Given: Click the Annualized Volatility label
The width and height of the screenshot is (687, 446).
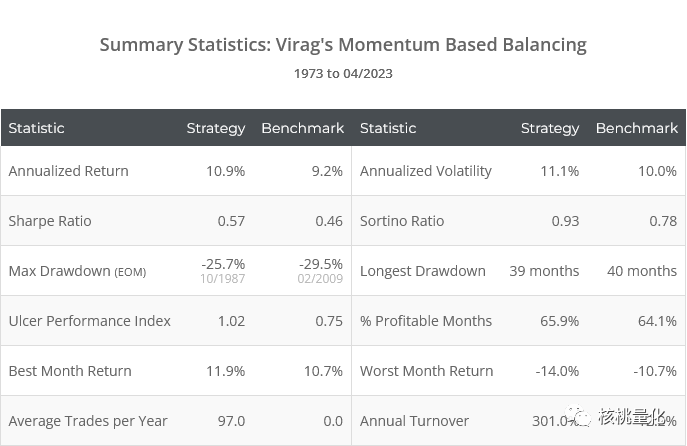Looking at the screenshot, I should tap(426, 171).
